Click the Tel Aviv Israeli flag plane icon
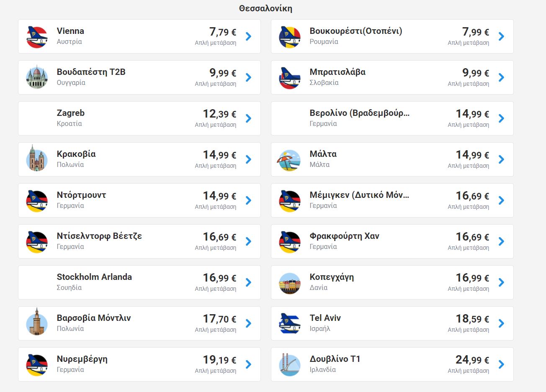The width and height of the screenshot is (546, 392). pyautogui.click(x=290, y=323)
